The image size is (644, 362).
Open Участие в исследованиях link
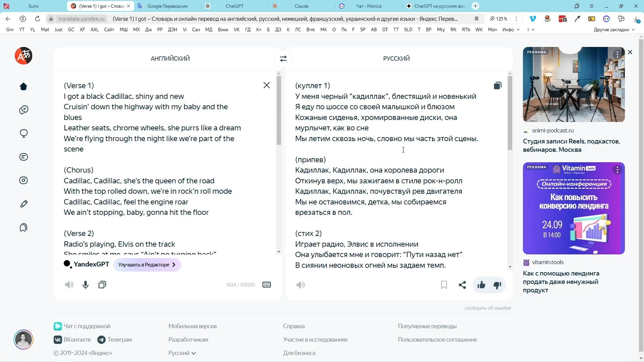click(315, 340)
